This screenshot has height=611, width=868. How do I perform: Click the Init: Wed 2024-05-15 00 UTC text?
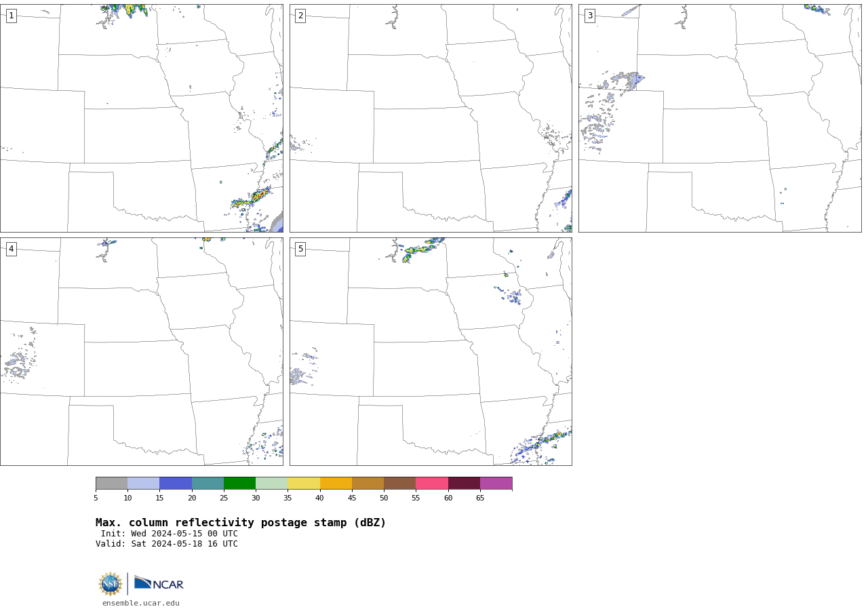click(x=170, y=534)
